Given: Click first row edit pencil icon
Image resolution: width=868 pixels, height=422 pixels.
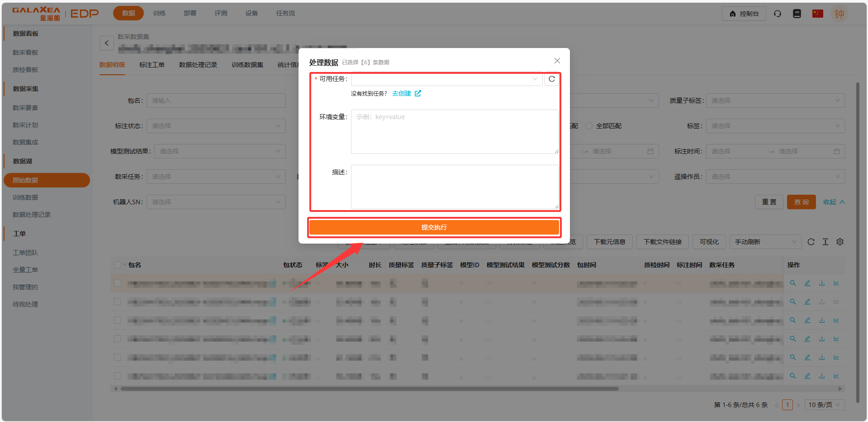Looking at the screenshot, I should pyautogui.click(x=807, y=283).
